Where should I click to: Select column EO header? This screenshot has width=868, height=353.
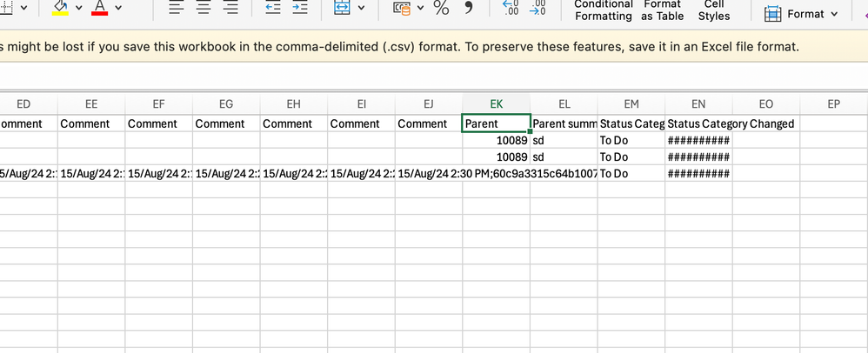pos(767,104)
